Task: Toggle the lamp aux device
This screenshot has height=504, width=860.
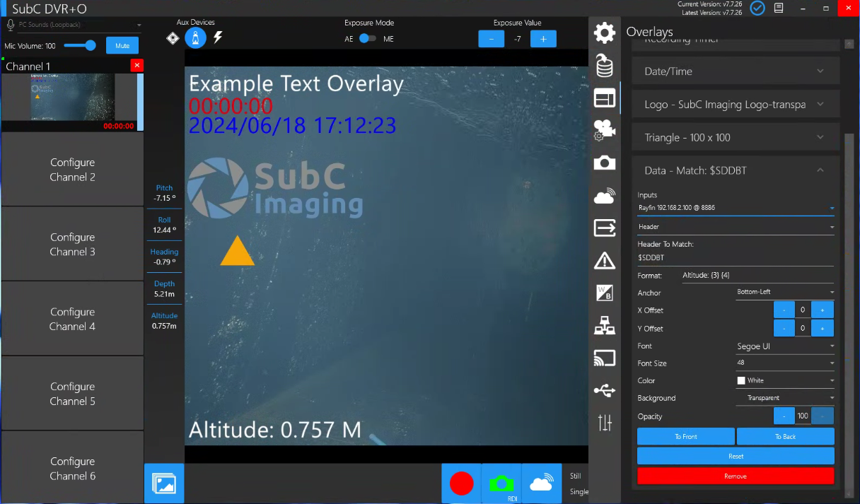Action: pos(196,38)
